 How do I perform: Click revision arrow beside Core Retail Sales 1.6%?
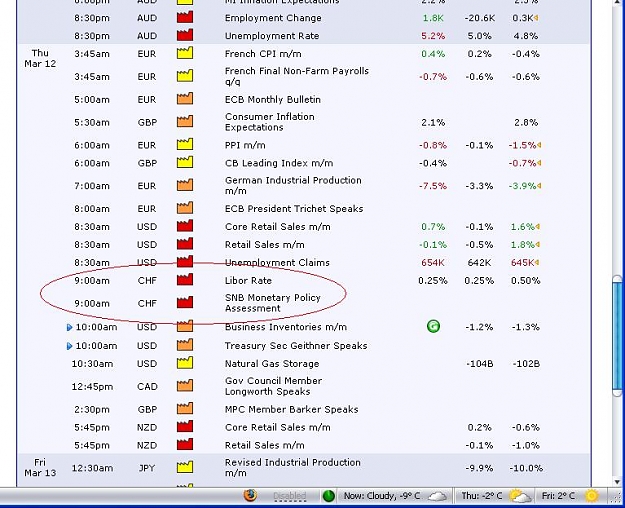click(x=538, y=226)
